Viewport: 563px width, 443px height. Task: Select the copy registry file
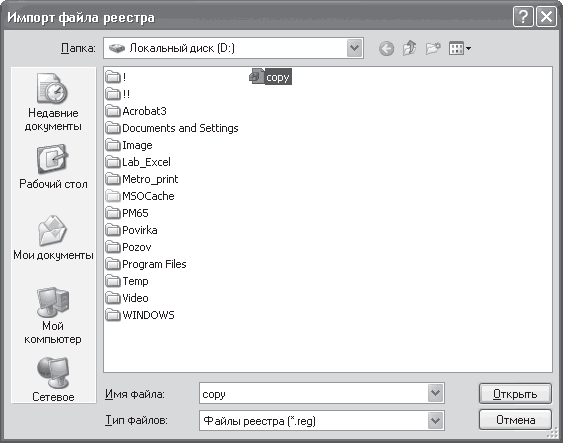click(x=270, y=77)
